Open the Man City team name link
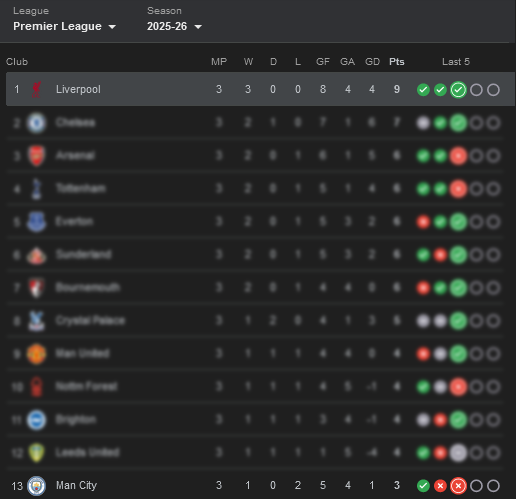The width and height of the screenshot is (516, 499). pos(76,485)
